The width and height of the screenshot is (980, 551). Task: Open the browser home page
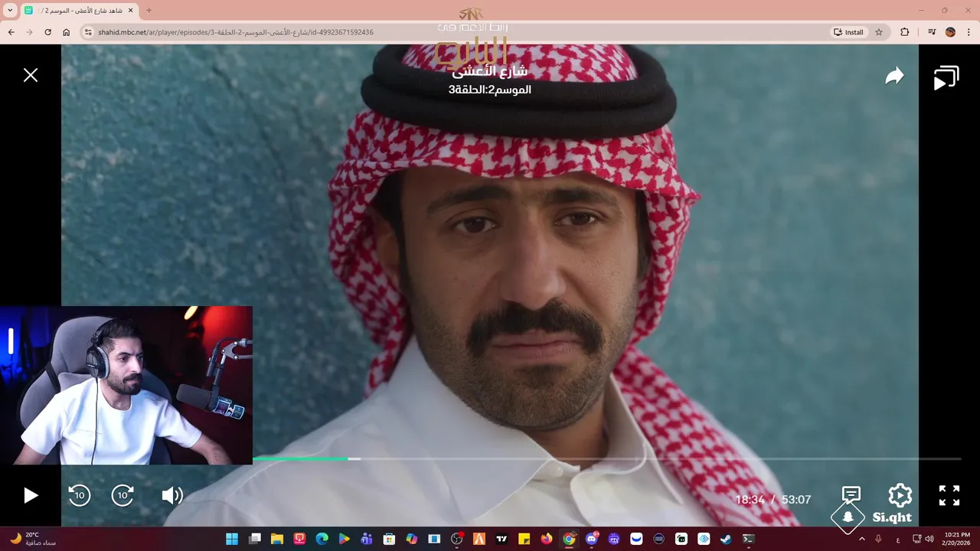click(67, 32)
